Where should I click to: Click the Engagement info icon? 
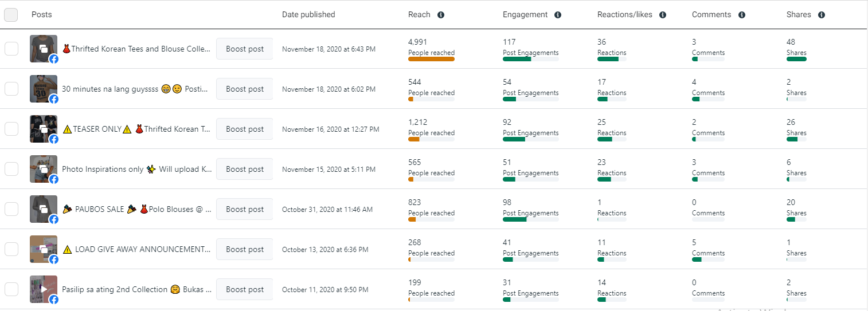pyautogui.click(x=558, y=15)
